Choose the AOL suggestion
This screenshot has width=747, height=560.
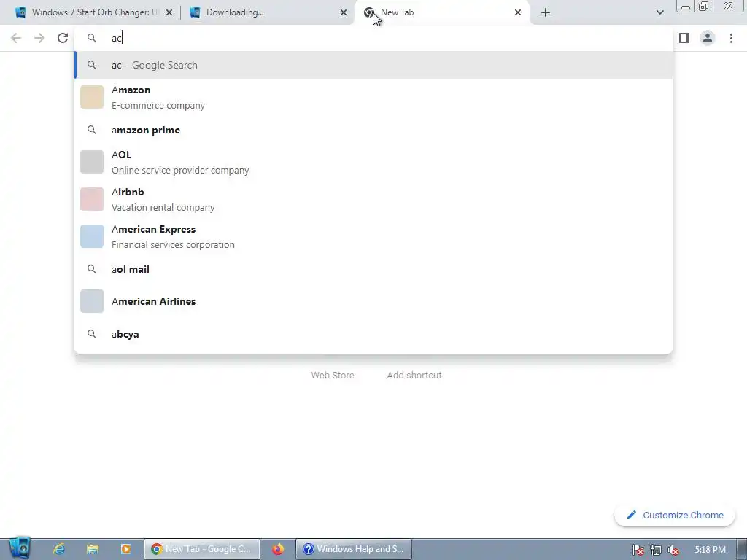(374, 162)
